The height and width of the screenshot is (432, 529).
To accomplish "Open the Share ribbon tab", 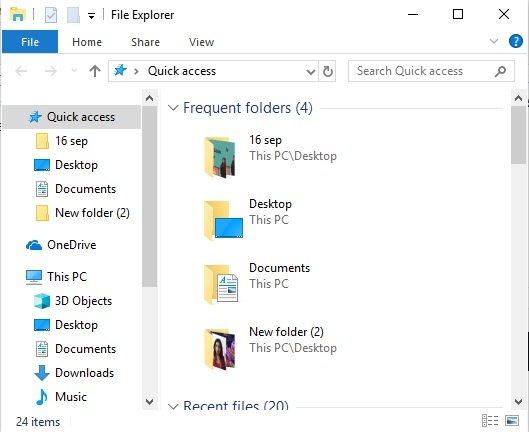I will pyautogui.click(x=145, y=42).
